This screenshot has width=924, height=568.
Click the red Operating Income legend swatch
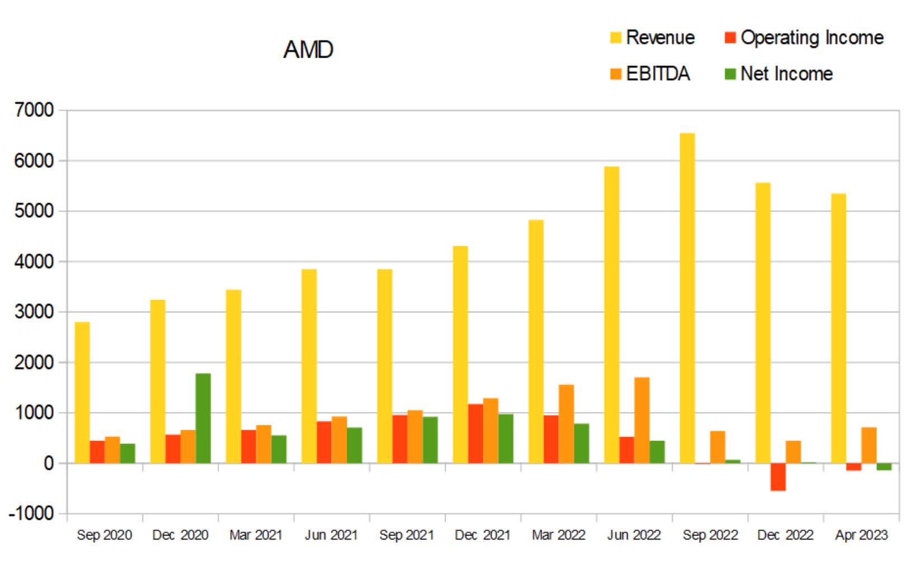click(729, 37)
